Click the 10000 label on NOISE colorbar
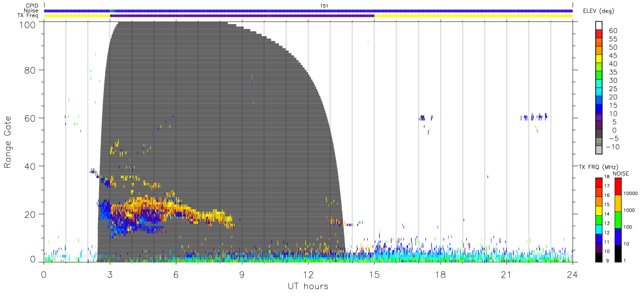644x297 pixels. (x=631, y=194)
